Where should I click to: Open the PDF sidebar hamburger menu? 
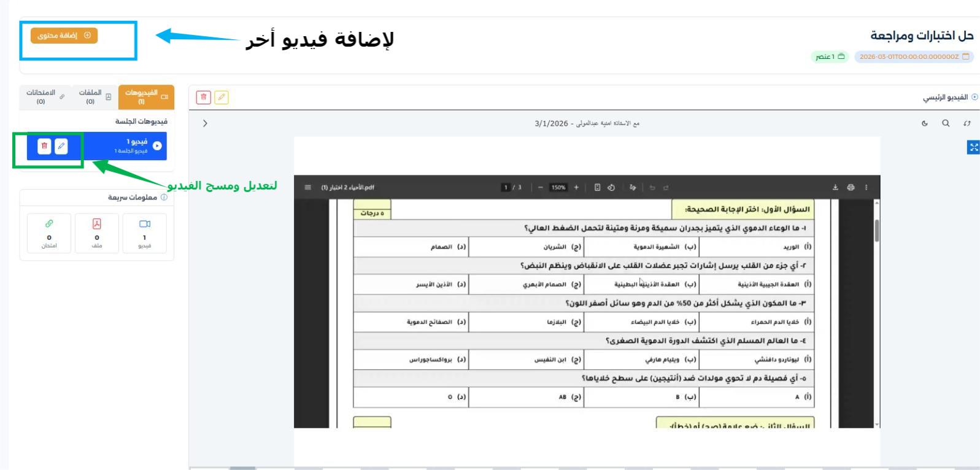[x=308, y=188]
